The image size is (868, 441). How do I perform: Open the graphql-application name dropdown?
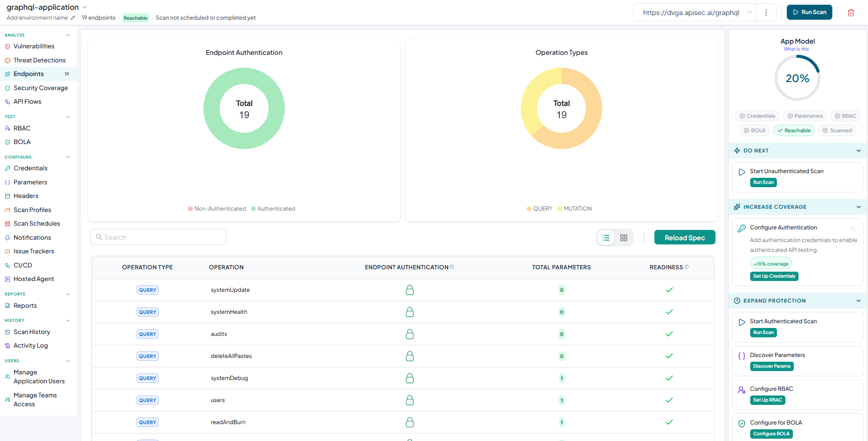coord(85,8)
